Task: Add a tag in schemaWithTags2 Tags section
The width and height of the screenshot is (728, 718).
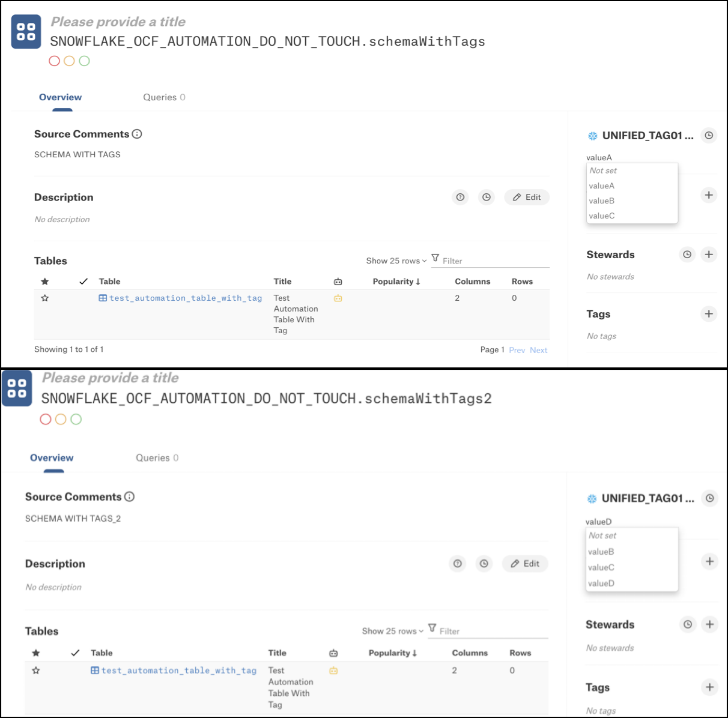Action: pos(710,687)
